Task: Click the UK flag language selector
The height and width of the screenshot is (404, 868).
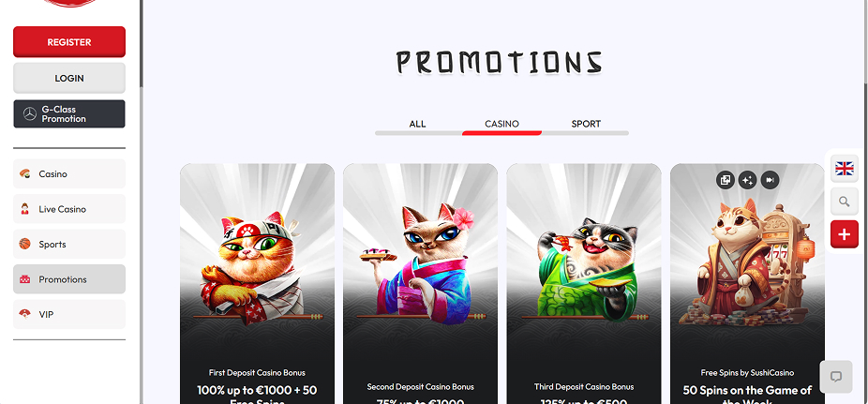Action: pos(845,168)
